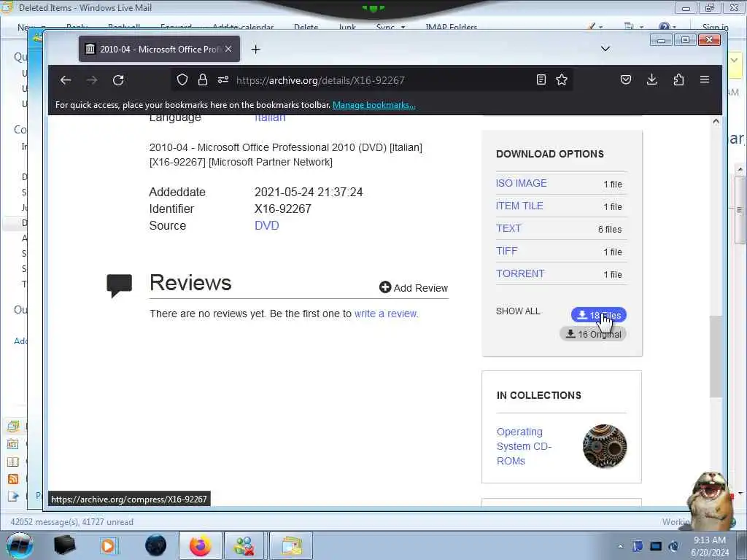Open the site permissions icon in address bar
747x560 pixels.
pos(223,79)
